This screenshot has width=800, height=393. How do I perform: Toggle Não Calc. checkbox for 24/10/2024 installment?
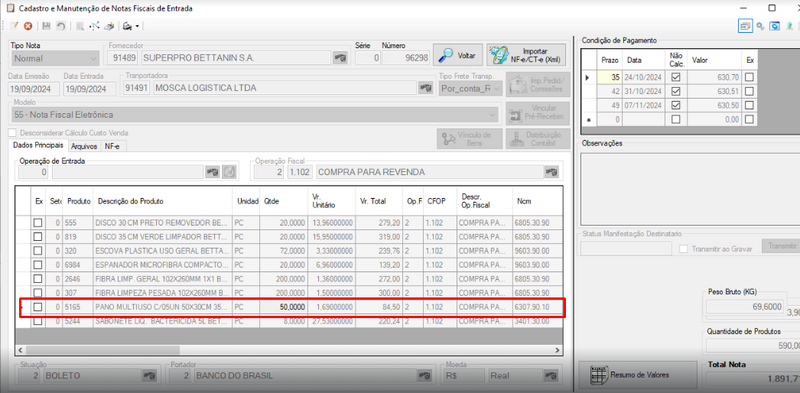point(676,78)
